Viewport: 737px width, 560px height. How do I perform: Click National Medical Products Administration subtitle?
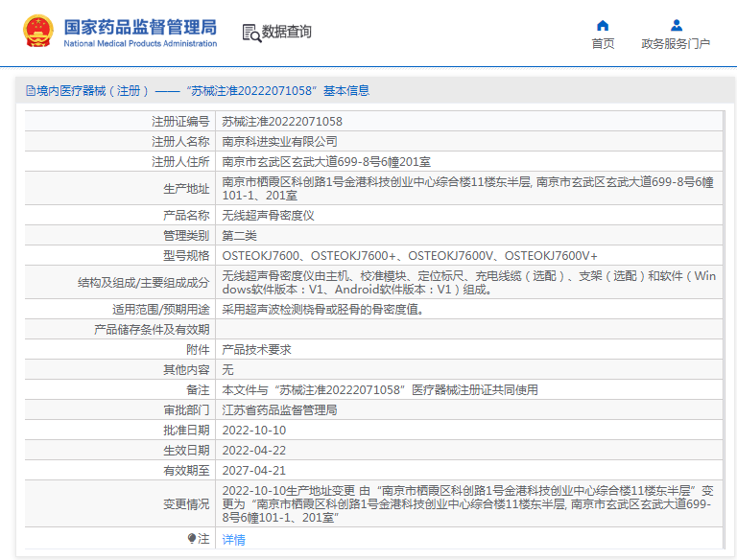140,44
